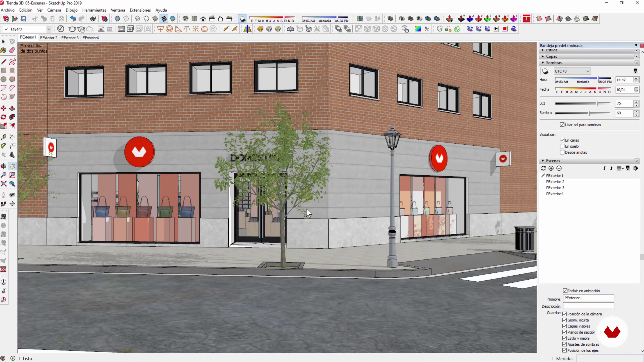Open the Extensiones menu
Image resolution: width=644 pixels, height=362 pixels.
coord(140,10)
